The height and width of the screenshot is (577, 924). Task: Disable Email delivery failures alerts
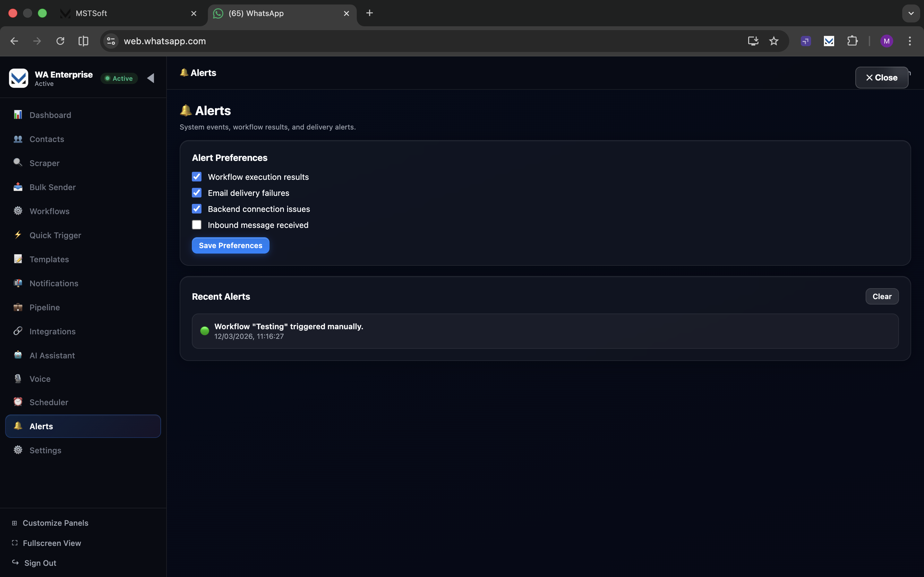coord(197,193)
